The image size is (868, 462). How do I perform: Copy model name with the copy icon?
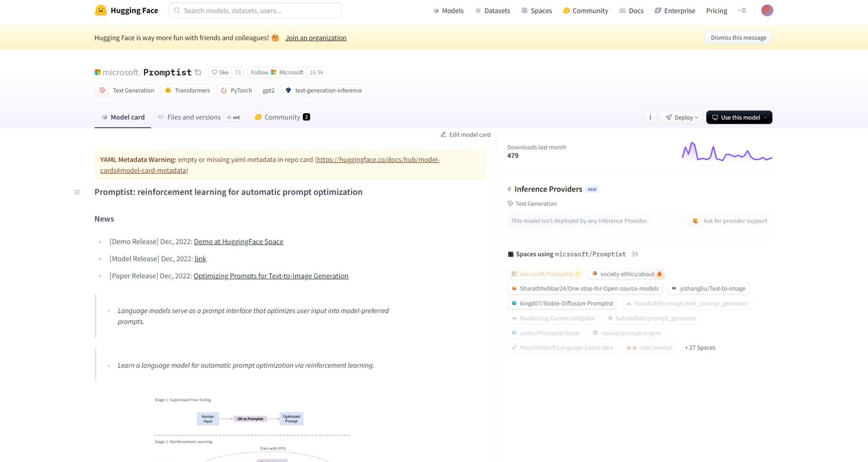[198, 72]
